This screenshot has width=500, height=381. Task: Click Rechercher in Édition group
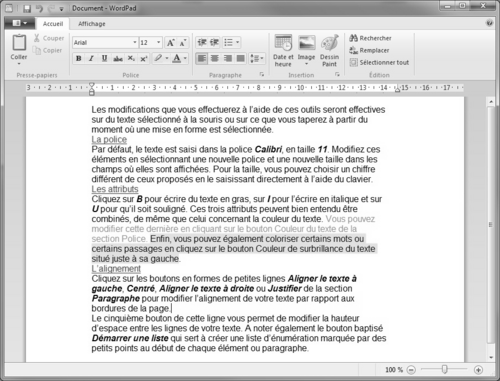coord(370,38)
